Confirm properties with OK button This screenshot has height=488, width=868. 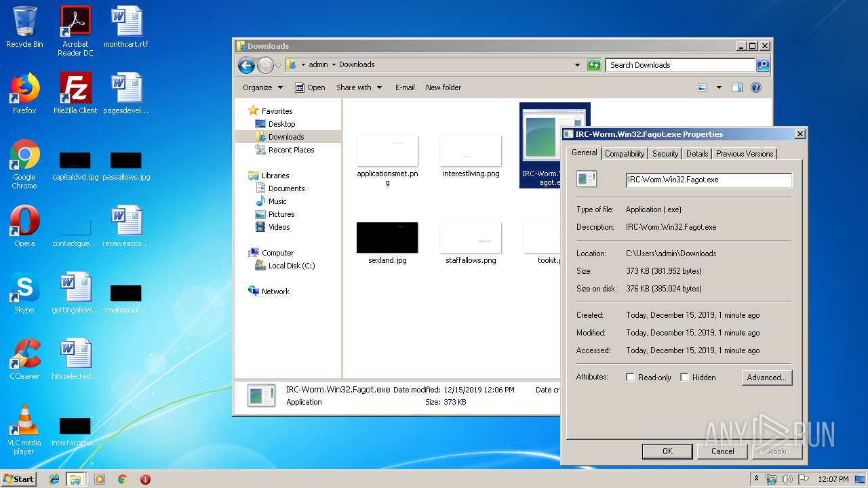[667, 451]
